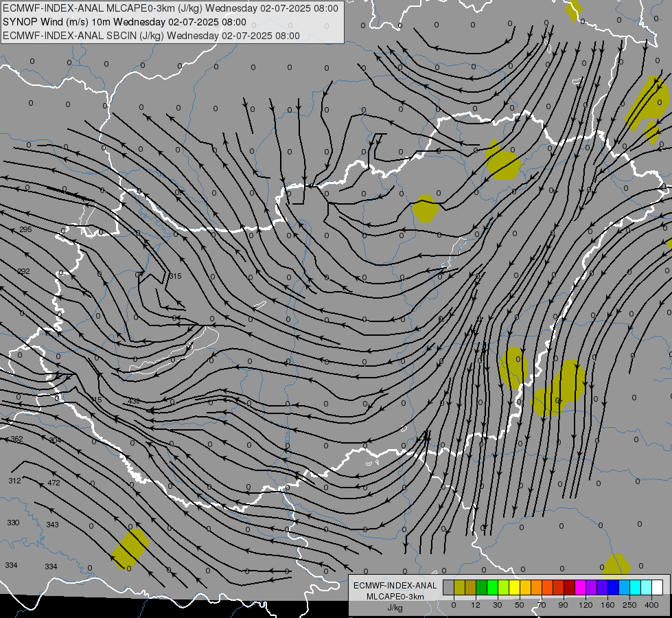Click legend scale value 12
The width and height of the screenshot is (672, 618).
coord(476,605)
